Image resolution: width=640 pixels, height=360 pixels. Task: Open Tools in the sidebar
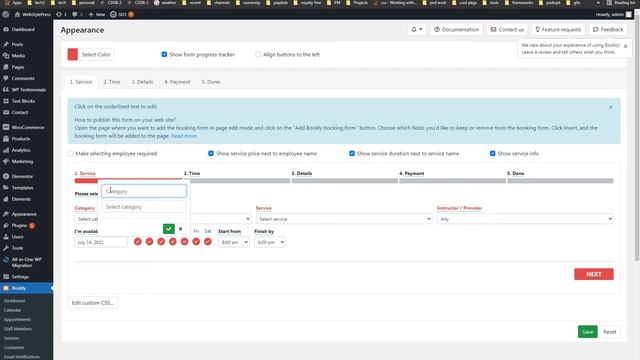pos(17,248)
